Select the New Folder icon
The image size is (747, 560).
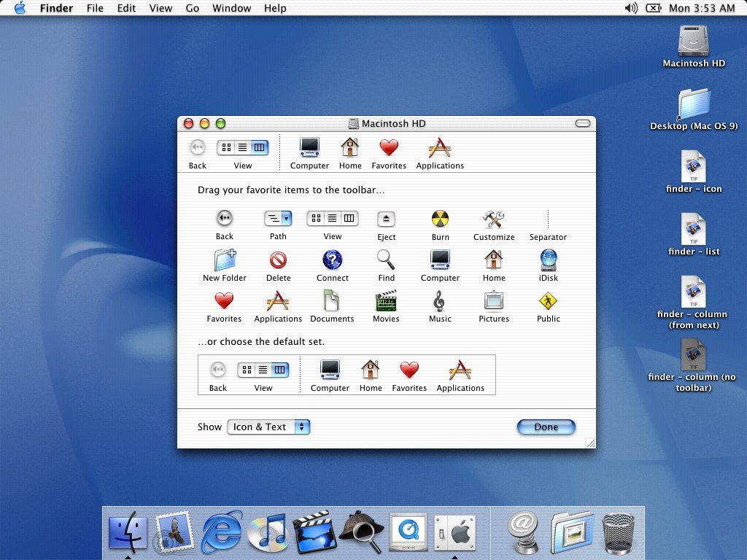(x=224, y=260)
